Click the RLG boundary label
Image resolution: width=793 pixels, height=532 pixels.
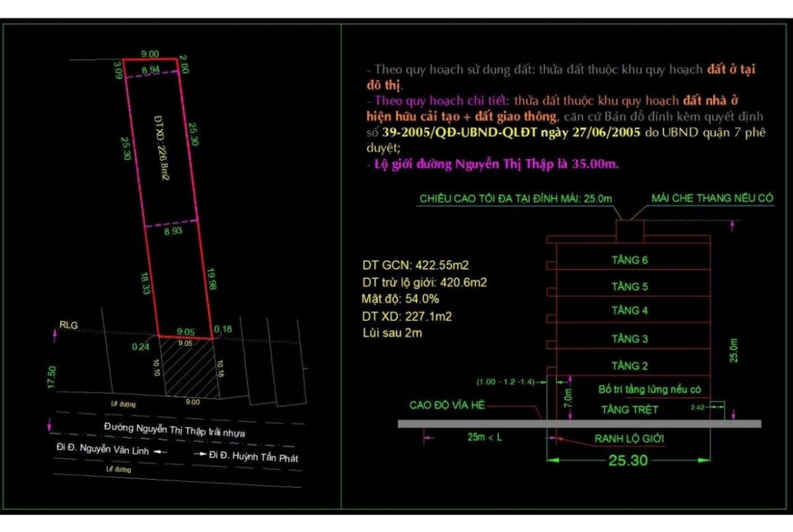click(68, 325)
